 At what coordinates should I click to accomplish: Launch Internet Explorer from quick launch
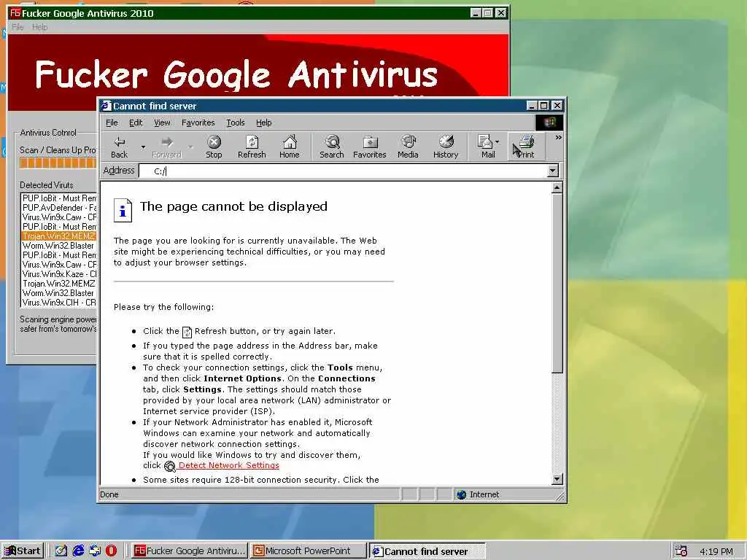(x=78, y=551)
